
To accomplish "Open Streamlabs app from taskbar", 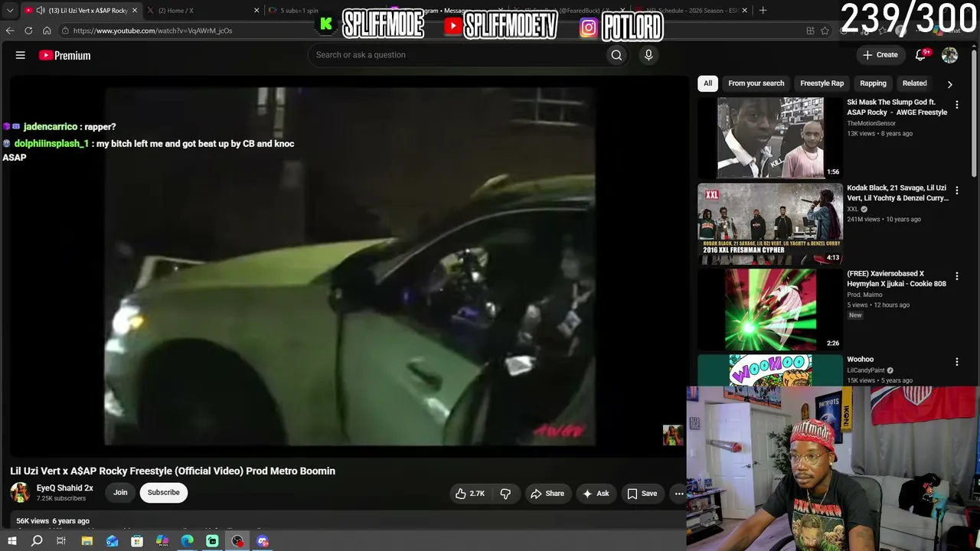I will (212, 541).
